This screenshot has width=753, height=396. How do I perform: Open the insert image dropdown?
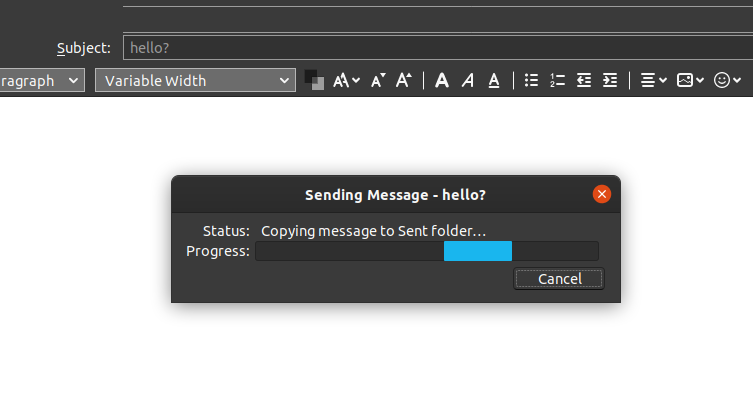coord(690,80)
